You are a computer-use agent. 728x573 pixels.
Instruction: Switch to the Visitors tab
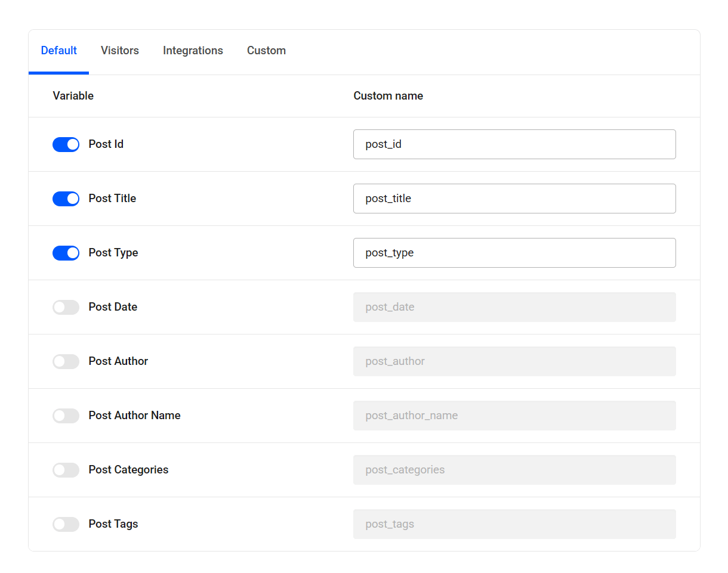[119, 51]
